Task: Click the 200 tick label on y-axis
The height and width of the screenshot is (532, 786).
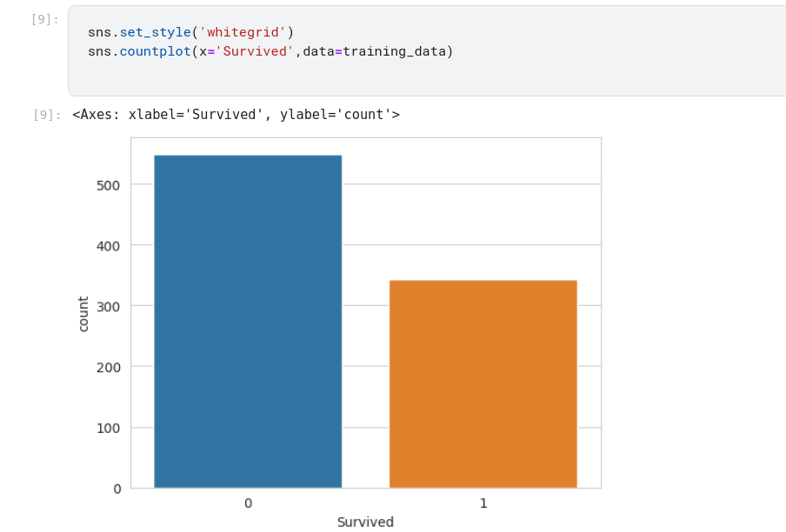Action: pyautogui.click(x=109, y=367)
